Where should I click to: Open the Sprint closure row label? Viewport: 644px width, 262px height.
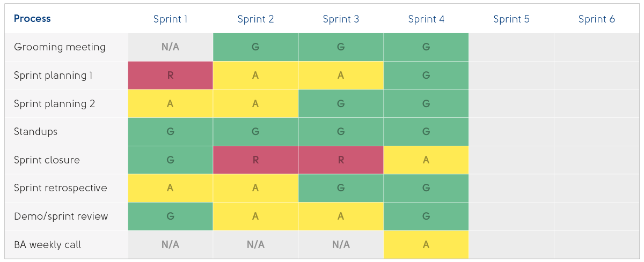coord(47,160)
